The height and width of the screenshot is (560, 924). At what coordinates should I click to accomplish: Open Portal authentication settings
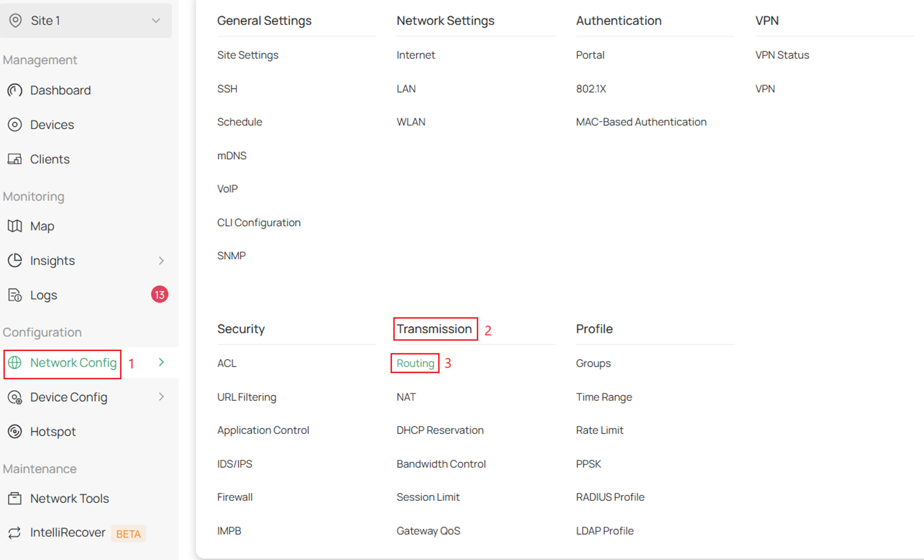click(590, 55)
